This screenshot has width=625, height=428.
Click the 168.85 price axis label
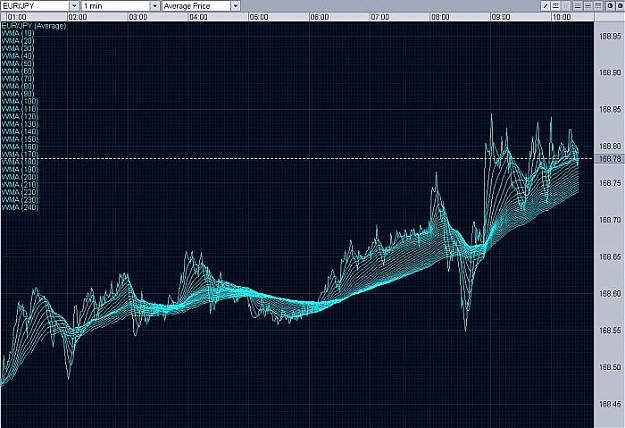pos(610,109)
